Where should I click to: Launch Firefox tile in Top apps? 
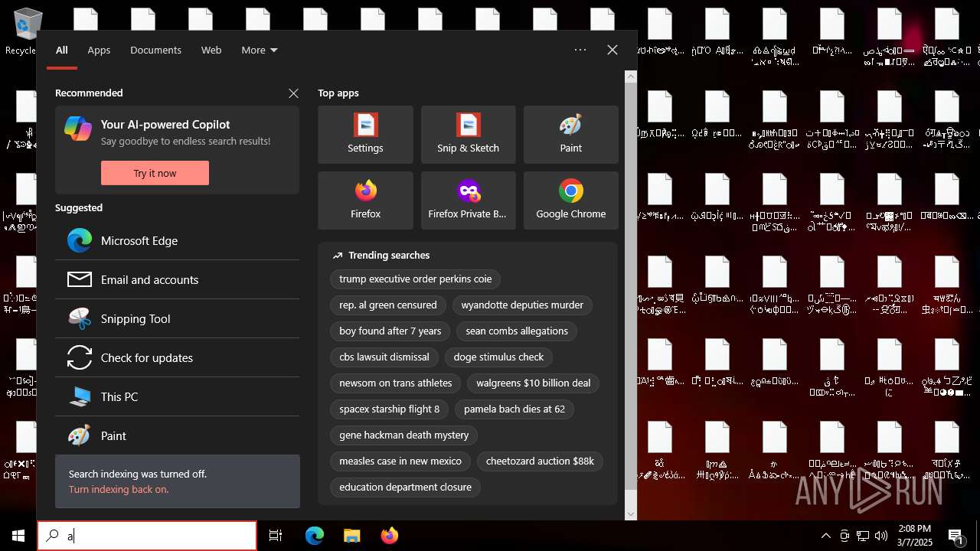click(365, 201)
